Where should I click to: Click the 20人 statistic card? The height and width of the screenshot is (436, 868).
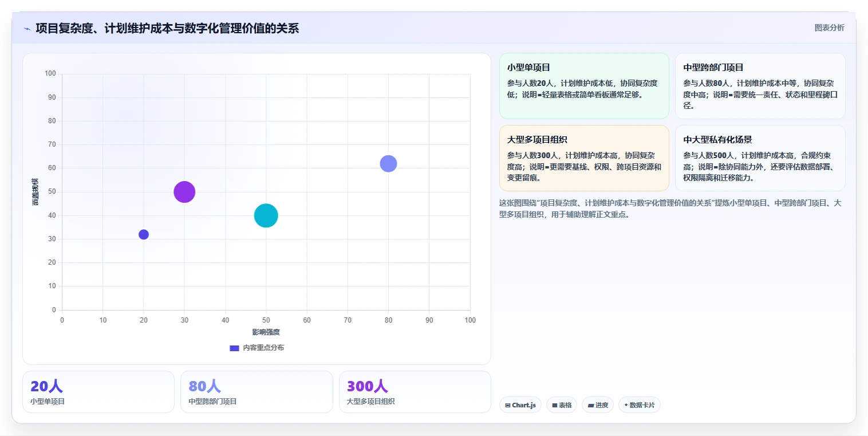[x=98, y=392]
